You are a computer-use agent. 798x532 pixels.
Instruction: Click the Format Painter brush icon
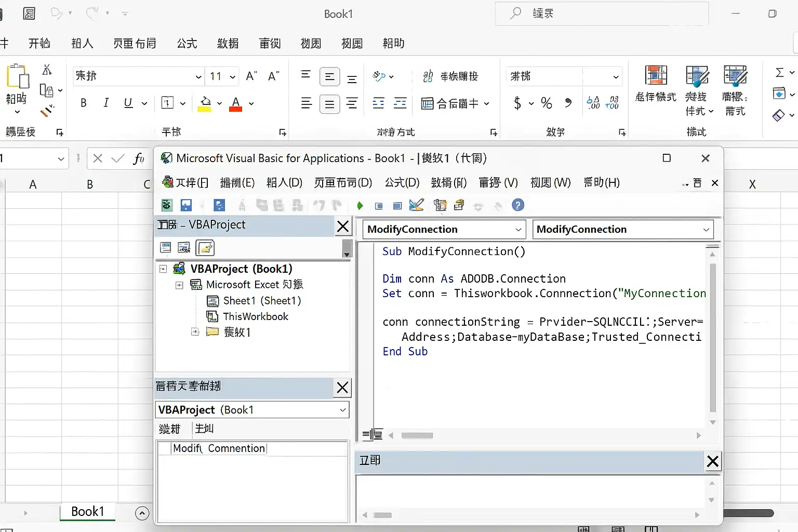(x=47, y=111)
